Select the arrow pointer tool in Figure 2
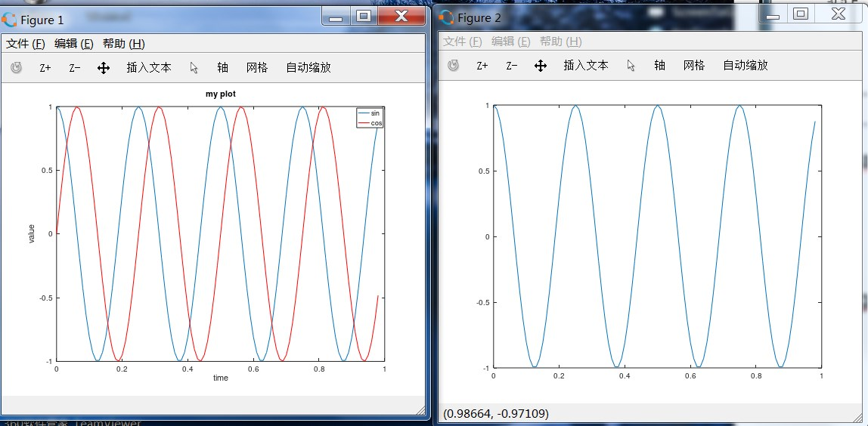The height and width of the screenshot is (426, 868). [631, 66]
